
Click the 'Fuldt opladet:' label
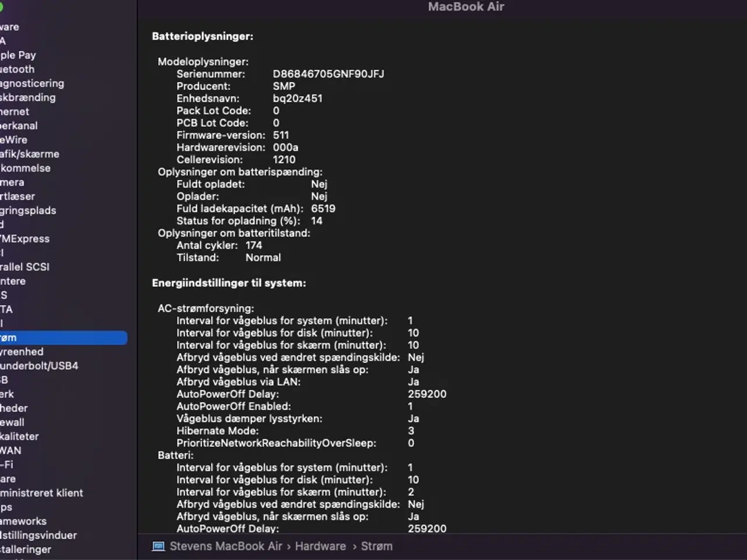(x=211, y=184)
